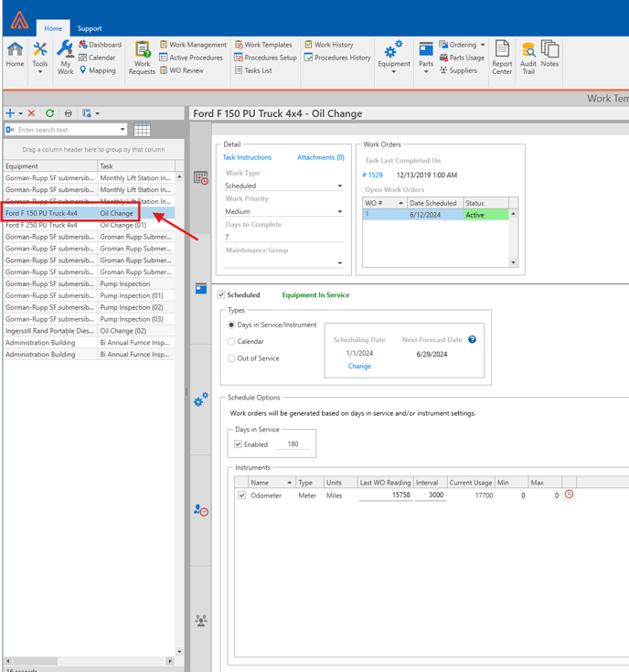Open Procedures Setup
The height and width of the screenshot is (672, 629).
point(266,58)
